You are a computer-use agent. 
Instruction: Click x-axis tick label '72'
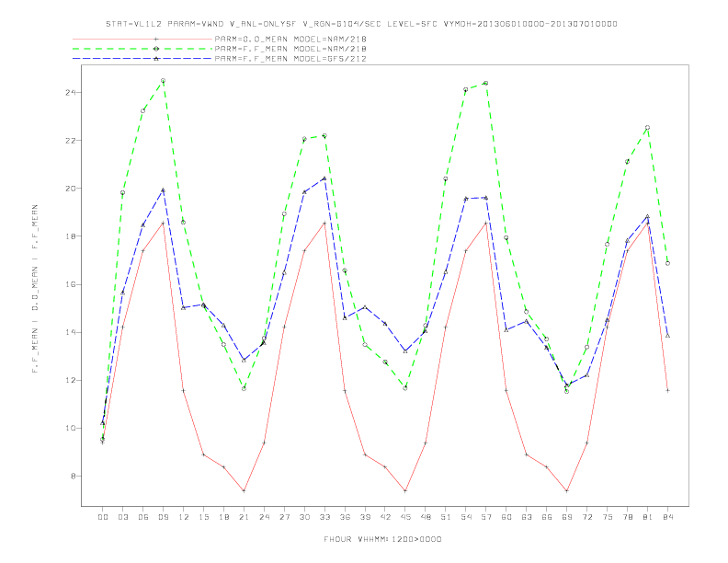[586, 517]
